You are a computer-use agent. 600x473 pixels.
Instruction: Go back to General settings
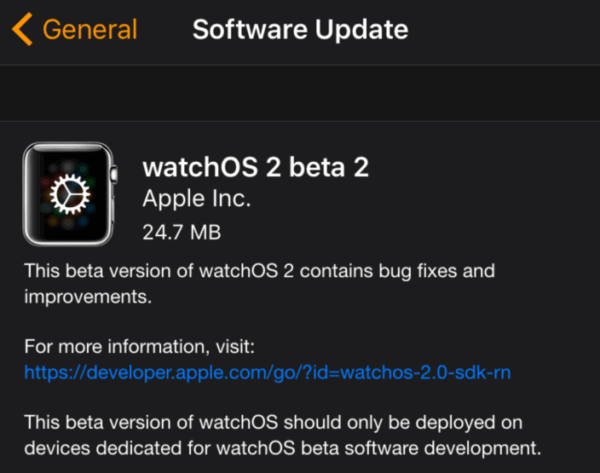(75, 29)
